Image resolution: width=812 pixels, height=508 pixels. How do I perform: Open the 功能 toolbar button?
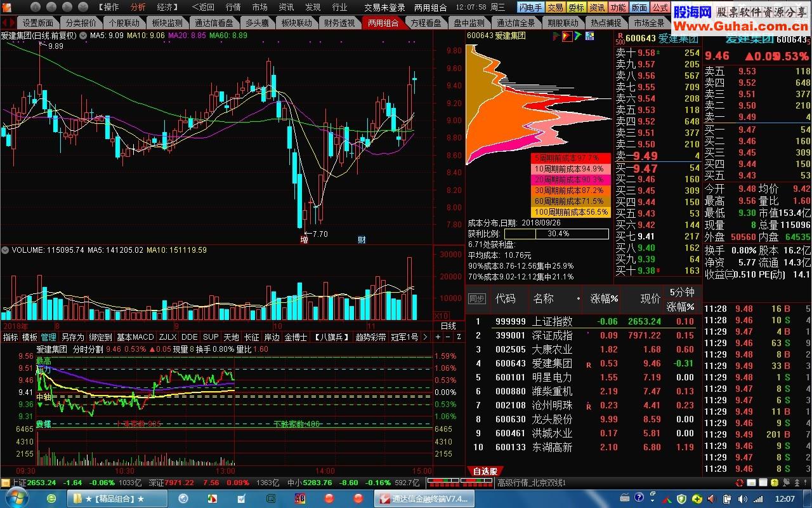click(618, 8)
